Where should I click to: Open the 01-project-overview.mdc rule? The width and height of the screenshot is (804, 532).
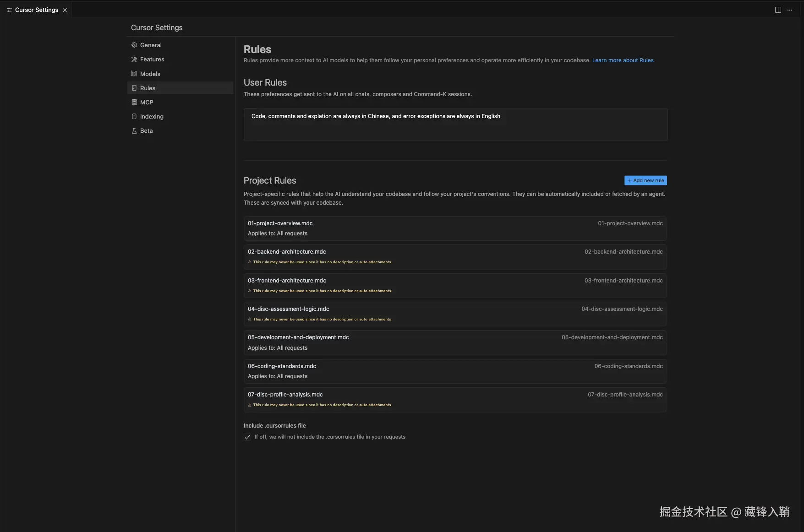click(455, 228)
